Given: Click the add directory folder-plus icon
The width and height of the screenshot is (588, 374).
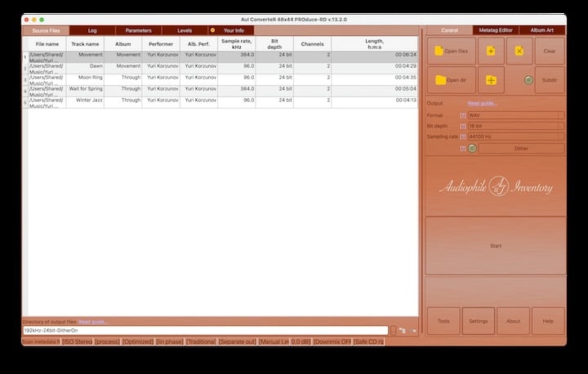Looking at the screenshot, I should (x=491, y=80).
